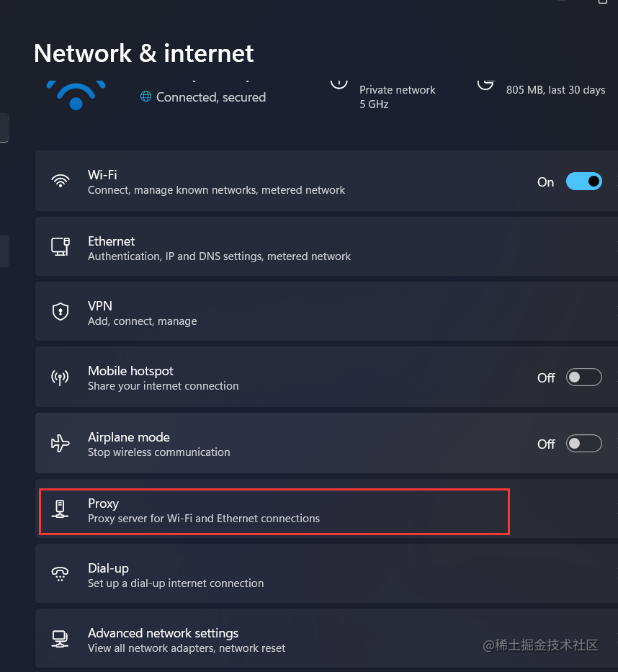
Task: Click the Advanced network settings computer icon
Action: click(x=60, y=639)
